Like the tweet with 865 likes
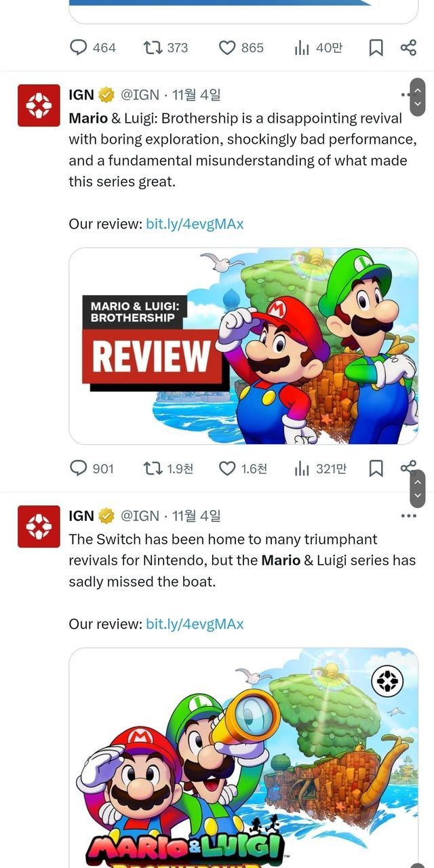 click(241, 47)
